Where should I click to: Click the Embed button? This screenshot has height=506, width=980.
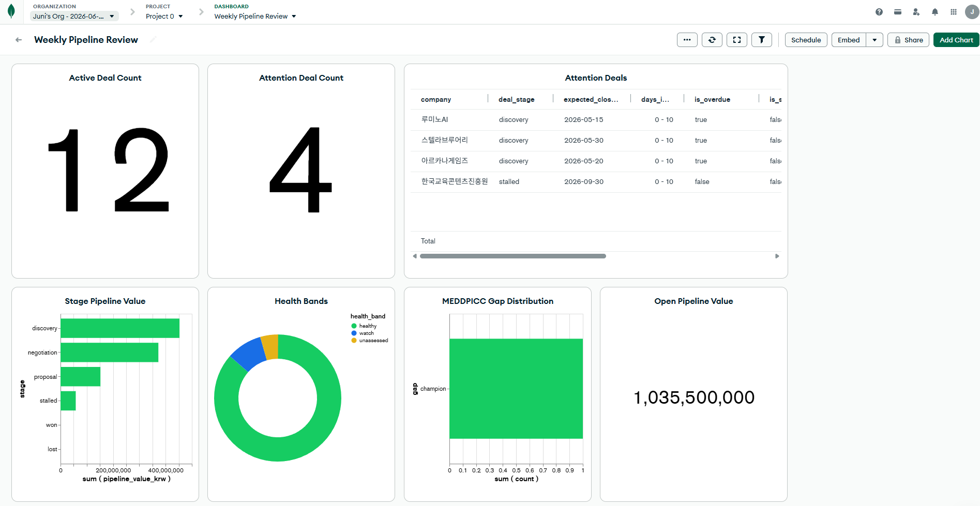coord(849,40)
